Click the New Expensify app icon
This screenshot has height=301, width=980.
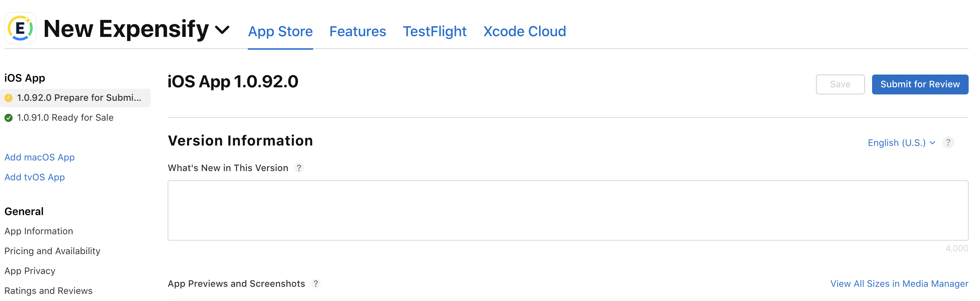(20, 28)
